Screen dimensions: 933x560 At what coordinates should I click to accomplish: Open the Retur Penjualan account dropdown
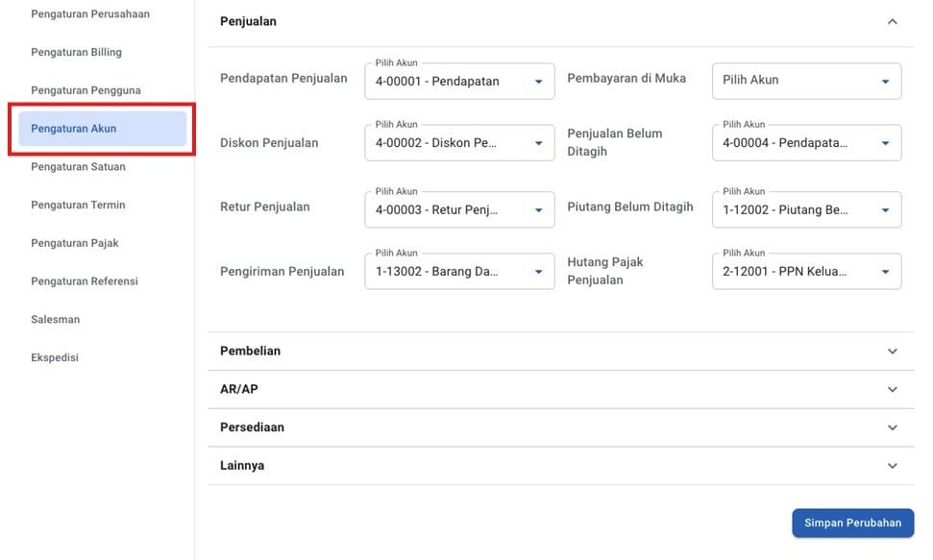click(459, 209)
